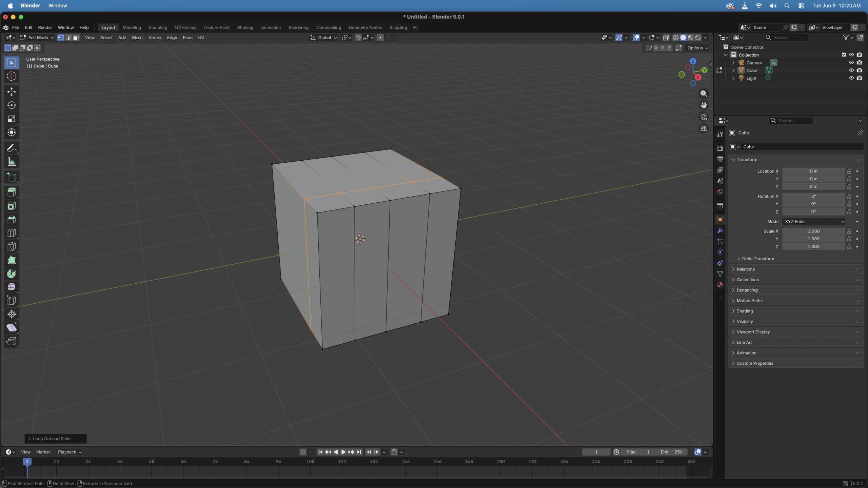Viewport: 868px width, 488px height.
Task: Select the Extrude Region tool
Action: [x=12, y=192]
